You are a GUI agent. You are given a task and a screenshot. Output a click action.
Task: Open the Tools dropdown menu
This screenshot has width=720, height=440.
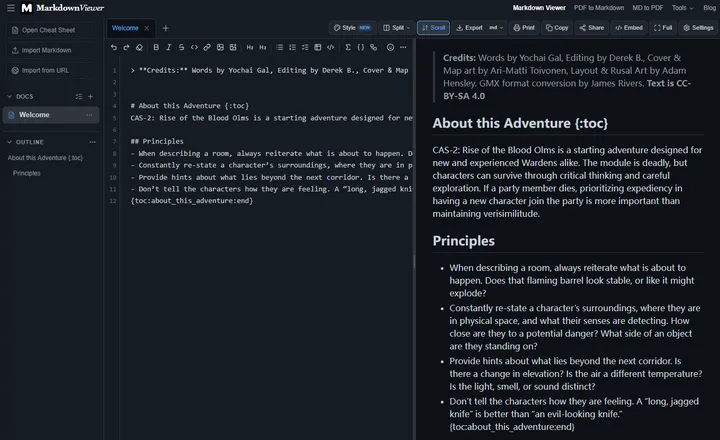pos(682,8)
